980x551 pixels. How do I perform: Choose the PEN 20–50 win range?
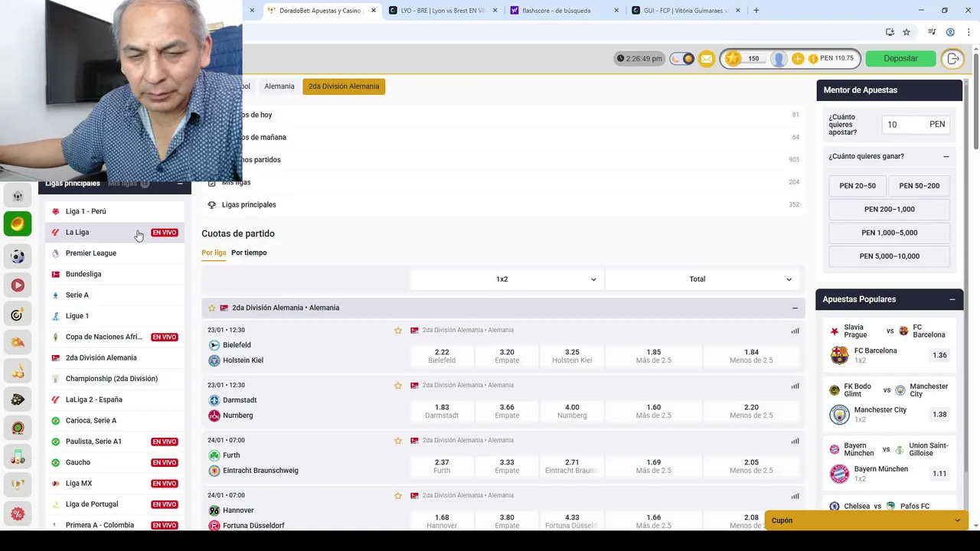[x=857, y=186]
